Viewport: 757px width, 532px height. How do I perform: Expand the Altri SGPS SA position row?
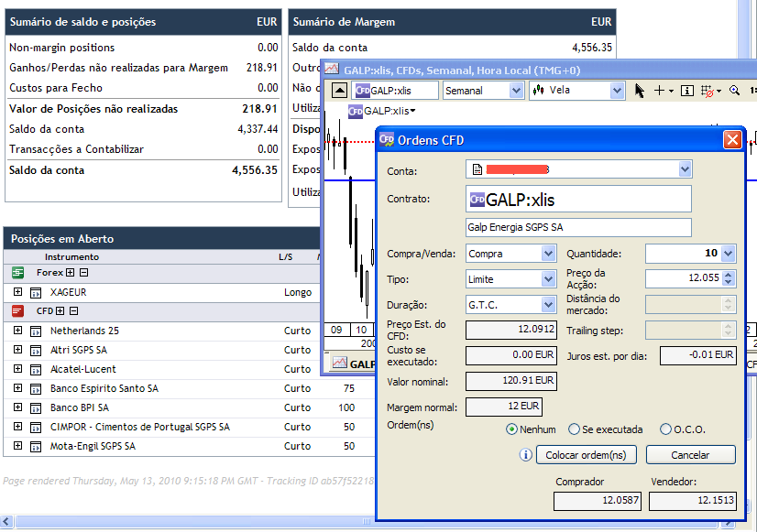pos(17,350)
